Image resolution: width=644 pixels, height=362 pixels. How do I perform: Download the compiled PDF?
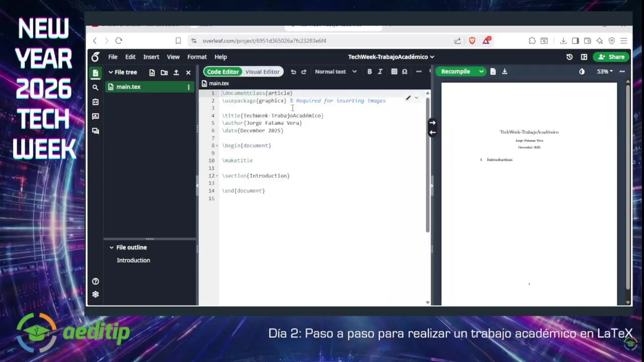[505, 71]
